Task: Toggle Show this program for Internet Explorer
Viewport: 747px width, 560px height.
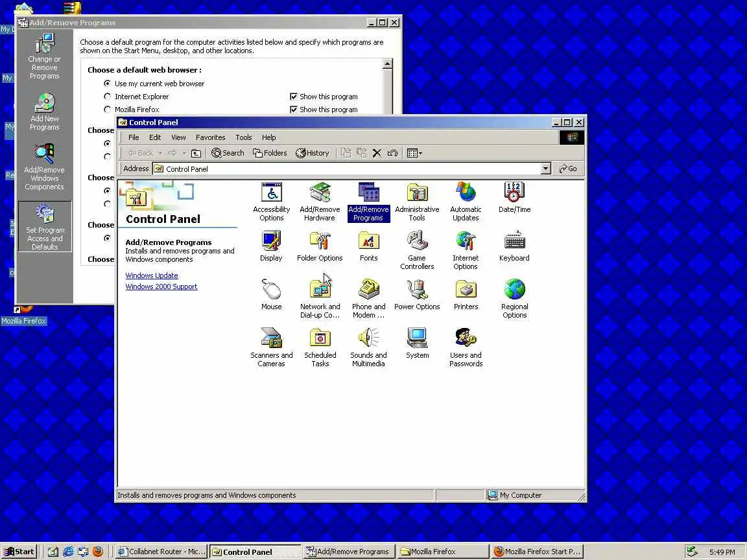Action: click(294, 97)
